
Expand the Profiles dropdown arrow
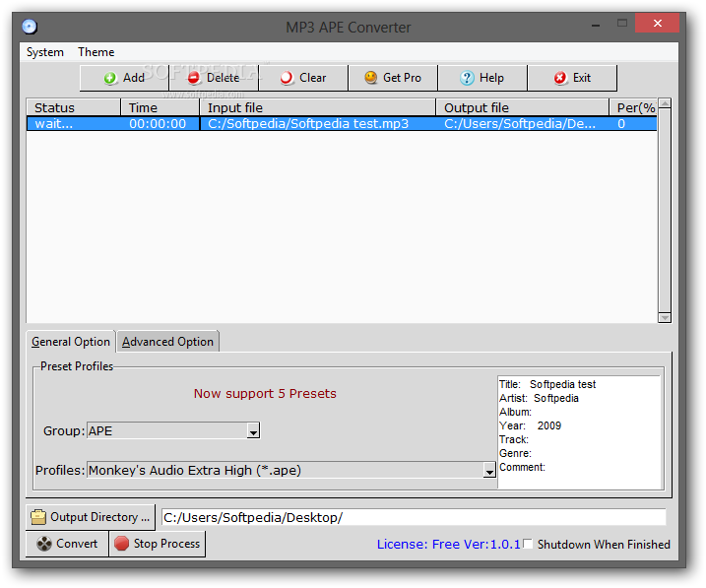point(489,470)
